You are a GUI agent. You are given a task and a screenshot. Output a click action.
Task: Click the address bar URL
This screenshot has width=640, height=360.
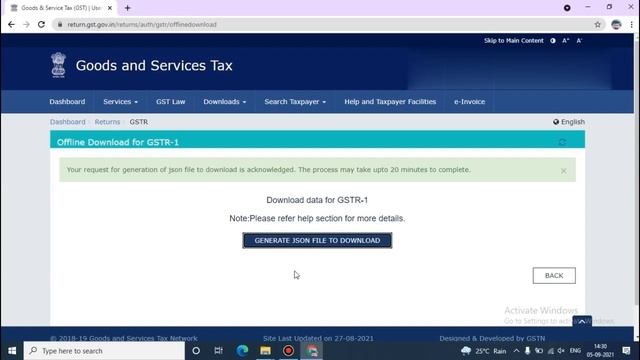142,24
